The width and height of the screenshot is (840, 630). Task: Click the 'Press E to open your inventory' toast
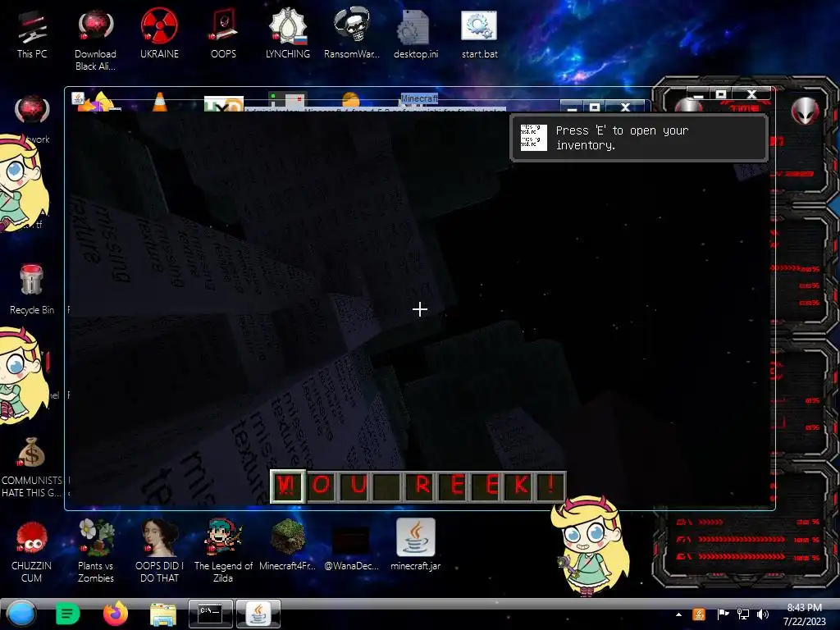pos(639,138)
